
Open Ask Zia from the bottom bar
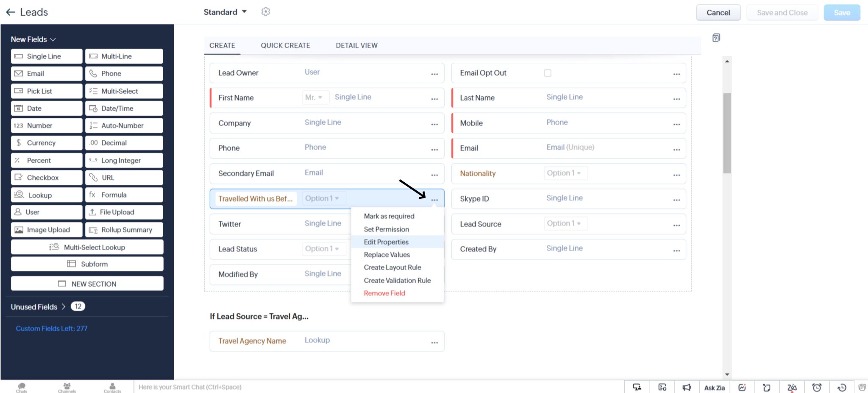[x=714, y=387]
